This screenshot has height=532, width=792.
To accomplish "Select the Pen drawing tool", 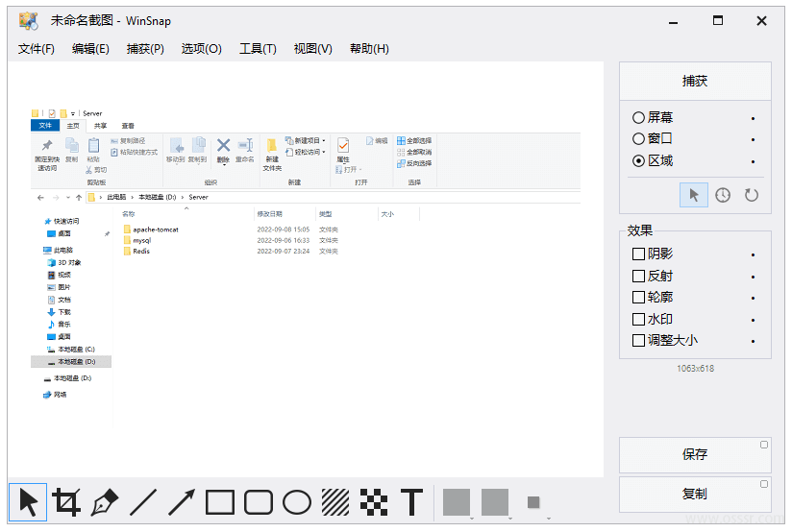I will (105, 501).
